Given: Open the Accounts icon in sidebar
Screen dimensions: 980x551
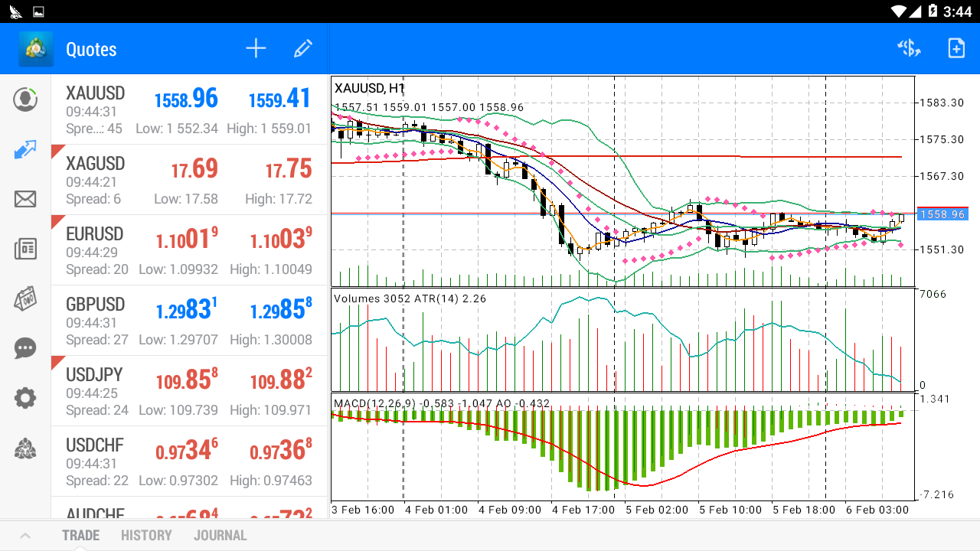Looking at the screenshot, I should (25, 100).
